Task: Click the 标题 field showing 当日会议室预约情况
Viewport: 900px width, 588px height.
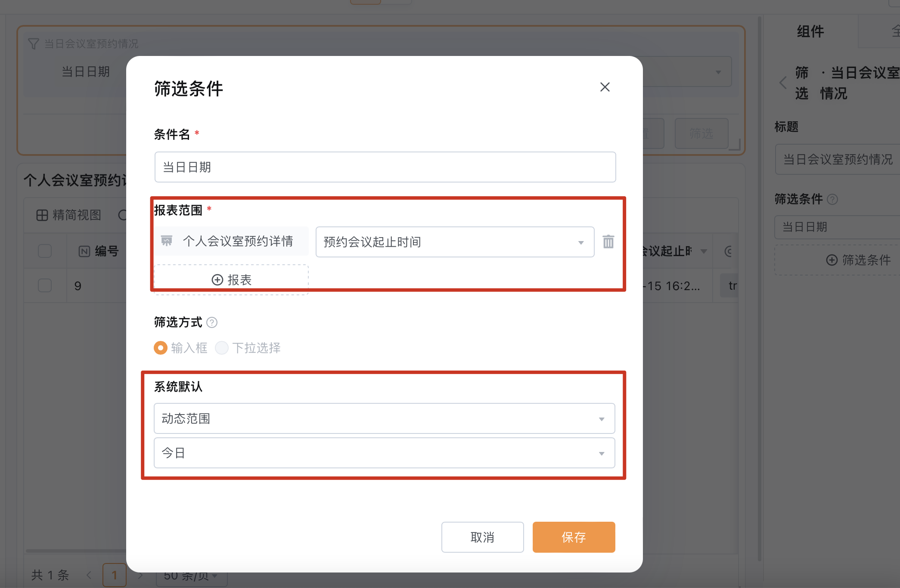Action: click(x=838, y=159)
